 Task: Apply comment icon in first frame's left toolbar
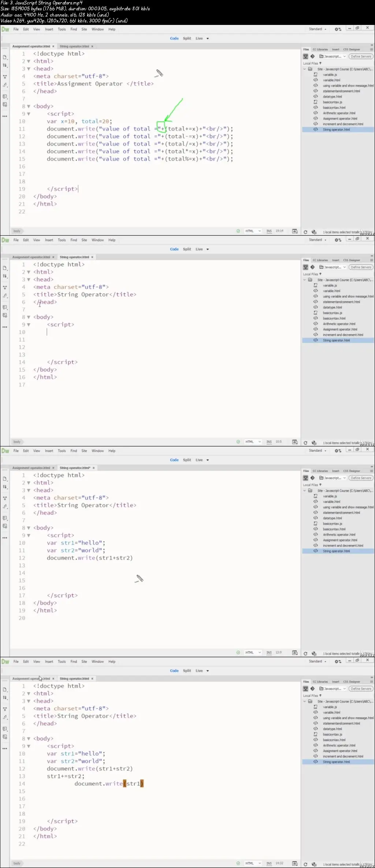click(5, 97)
